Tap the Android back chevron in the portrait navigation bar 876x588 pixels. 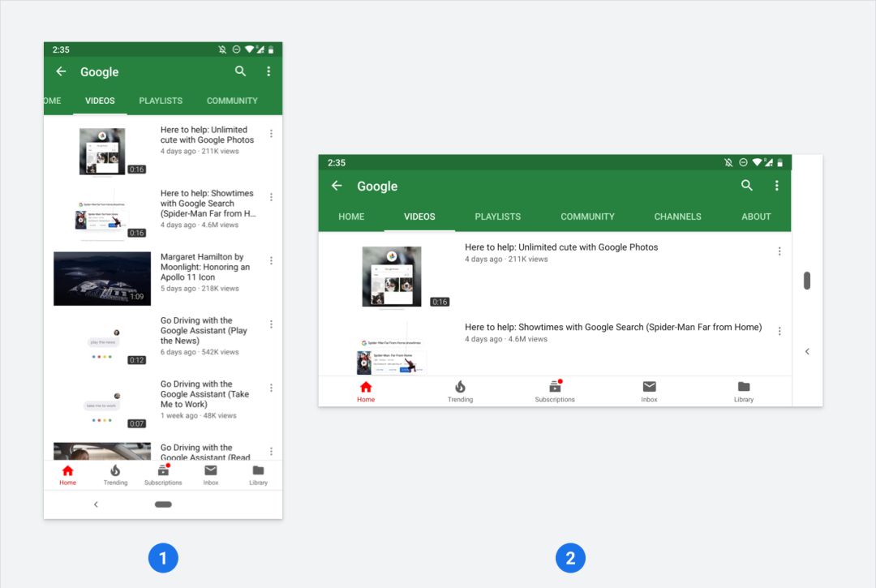click(96, 504)
